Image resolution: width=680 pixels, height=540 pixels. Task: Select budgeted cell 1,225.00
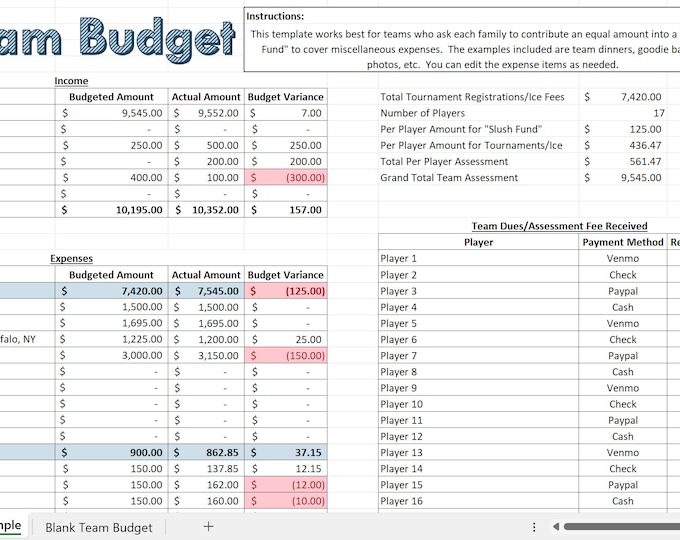111,339
